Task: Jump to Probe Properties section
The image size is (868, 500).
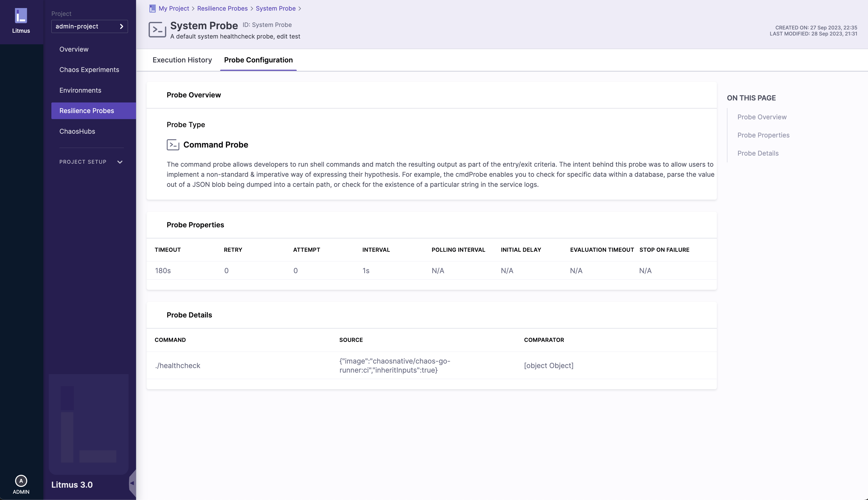Action: 763,135
